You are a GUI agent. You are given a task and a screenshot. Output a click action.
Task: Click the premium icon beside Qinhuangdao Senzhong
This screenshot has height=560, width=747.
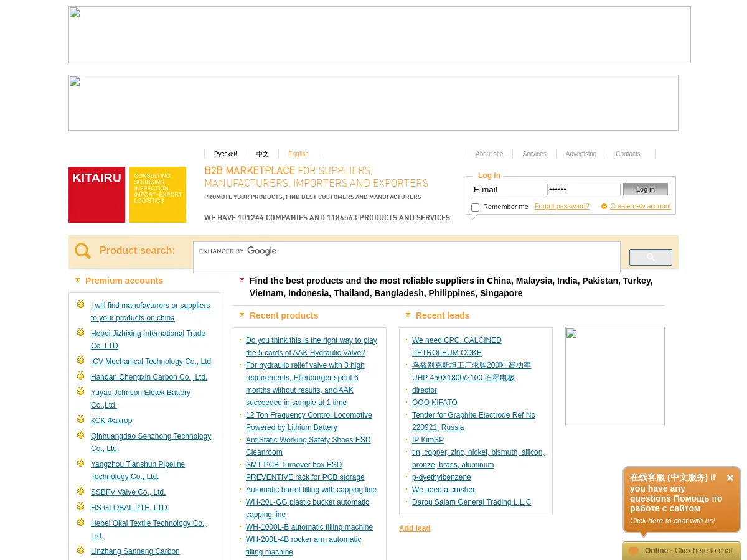tap(80, 435)
